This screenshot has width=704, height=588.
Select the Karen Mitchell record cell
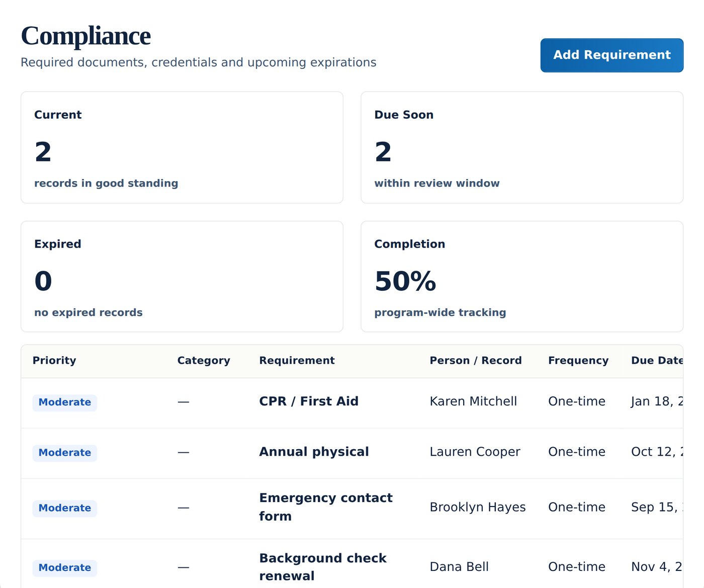click(x=473, y=401)
